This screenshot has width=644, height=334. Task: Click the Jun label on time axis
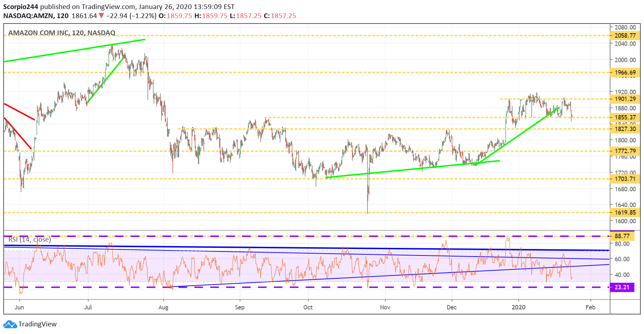[19, 307]
